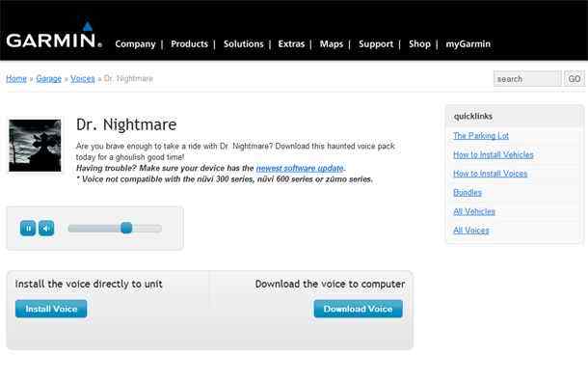
Task: Click the Download Voice button
Action: click(359, 309)
